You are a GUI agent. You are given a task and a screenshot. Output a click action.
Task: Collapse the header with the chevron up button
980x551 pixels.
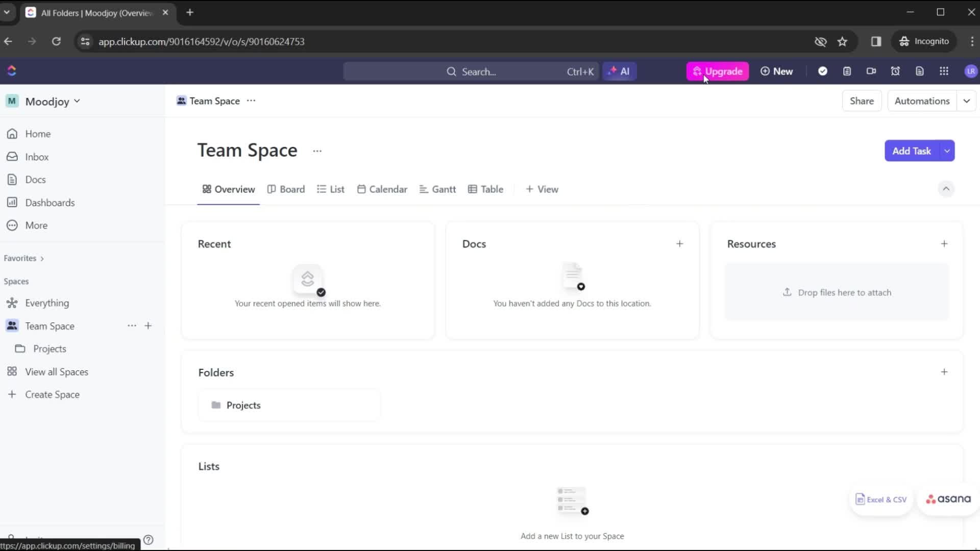click(946, 189)
